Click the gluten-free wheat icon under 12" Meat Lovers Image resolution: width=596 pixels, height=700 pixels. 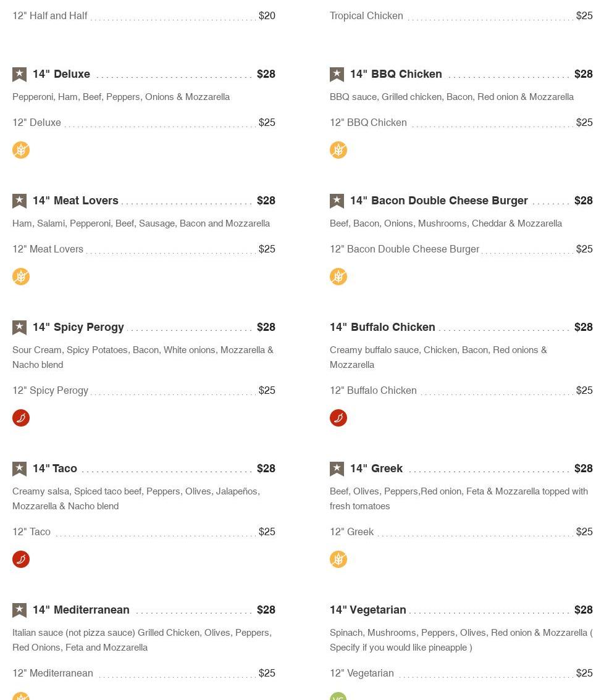tap(21, 277)
